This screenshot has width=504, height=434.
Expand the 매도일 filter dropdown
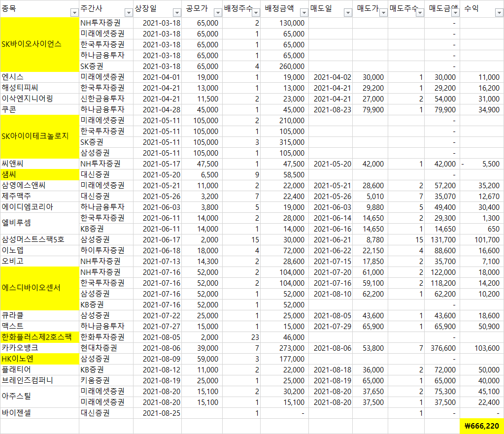tap(348, 13)
